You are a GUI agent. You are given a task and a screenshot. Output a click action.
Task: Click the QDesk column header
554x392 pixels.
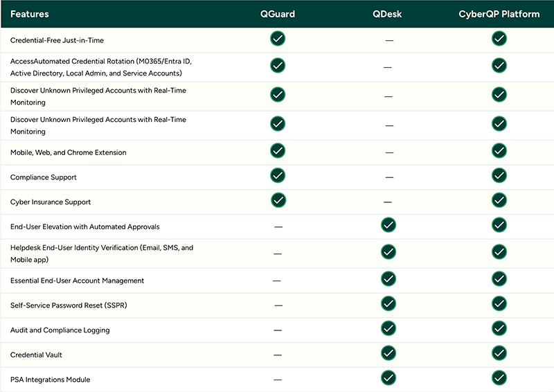[x=387, y=14]
